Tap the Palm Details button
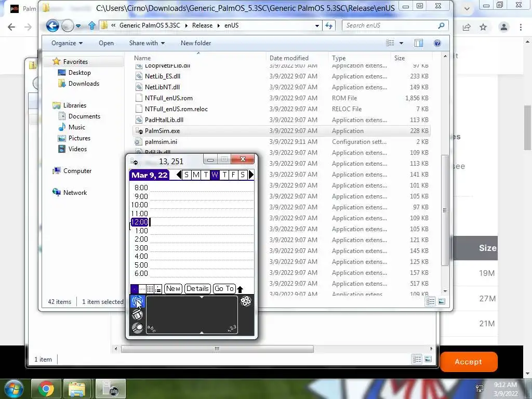This screenshot has width=532, height=399. 197,289
